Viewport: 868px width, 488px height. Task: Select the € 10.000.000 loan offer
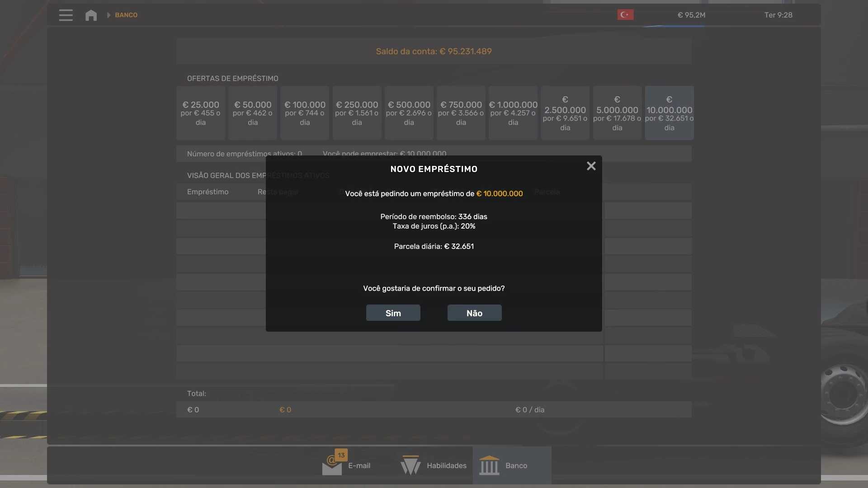(669, 113)
